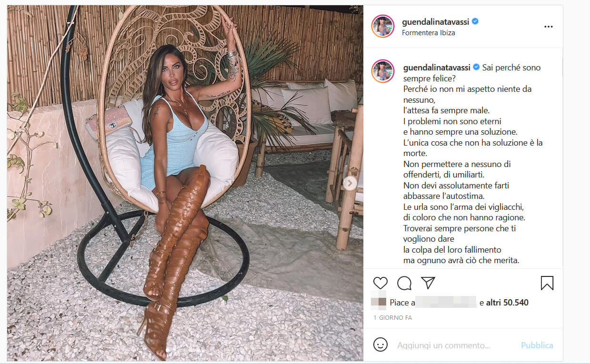Open Formentera Ibiza location link
This screenshot has width=590, height=364.
428,33
